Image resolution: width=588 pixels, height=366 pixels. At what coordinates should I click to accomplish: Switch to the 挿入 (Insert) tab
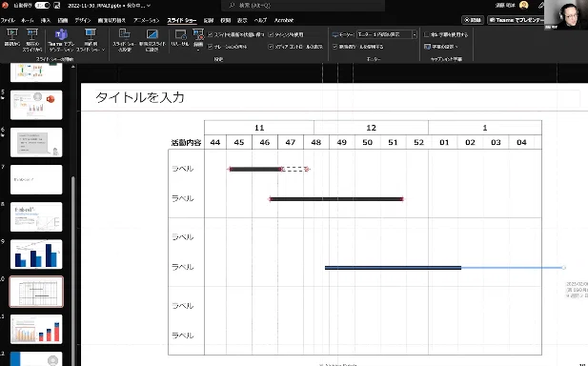coord(46,20)
